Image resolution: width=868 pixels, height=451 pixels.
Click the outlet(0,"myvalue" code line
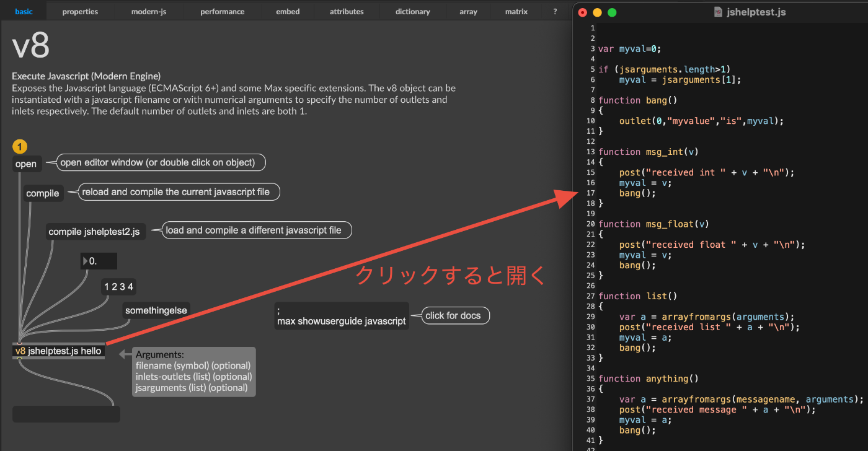click(702, 121)
